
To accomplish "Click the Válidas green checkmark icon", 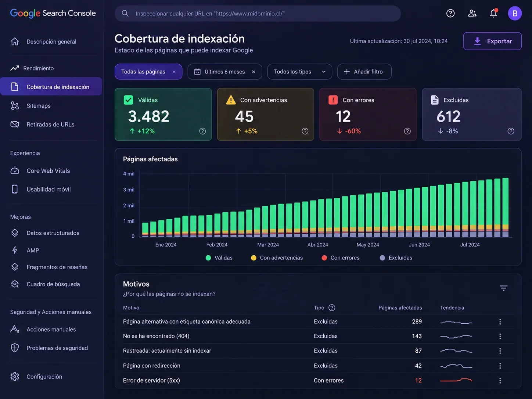I will tap(129, 100).
